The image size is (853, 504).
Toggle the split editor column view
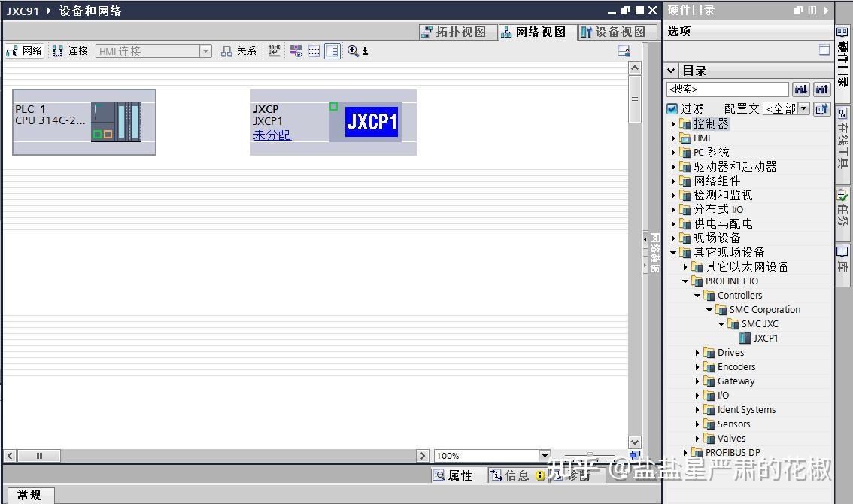coord(332,50)
